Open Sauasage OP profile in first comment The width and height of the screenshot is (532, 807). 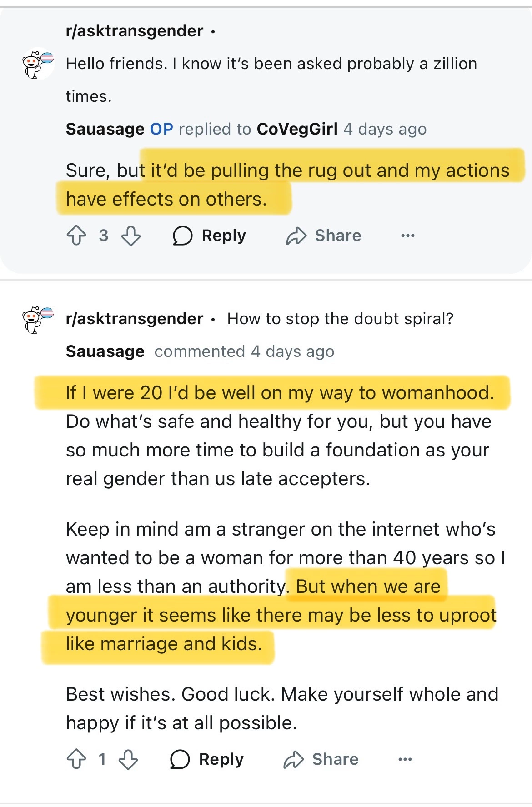[105, 129]
